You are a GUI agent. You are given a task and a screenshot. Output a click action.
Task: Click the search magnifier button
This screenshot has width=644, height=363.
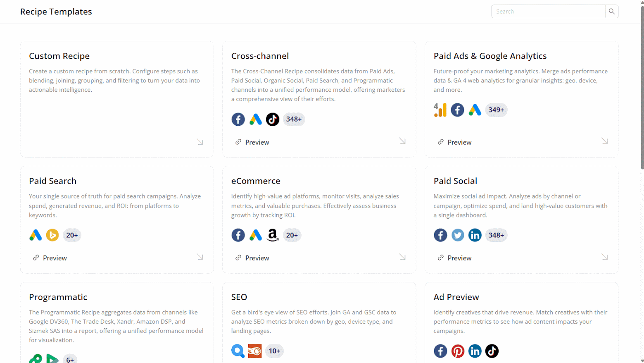(x=611, y=12)
